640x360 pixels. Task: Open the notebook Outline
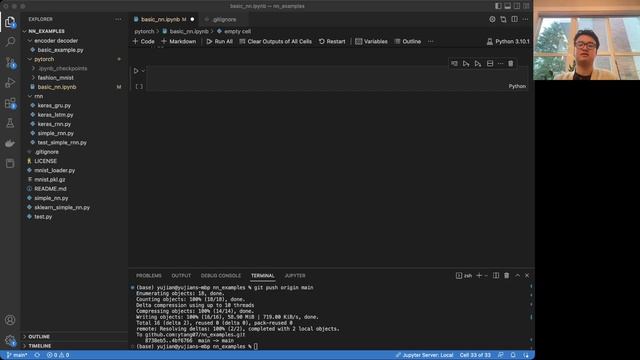click(408, 41)
